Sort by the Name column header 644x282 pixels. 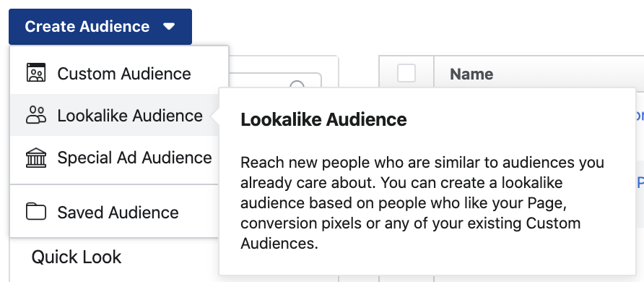coord(471,74)
